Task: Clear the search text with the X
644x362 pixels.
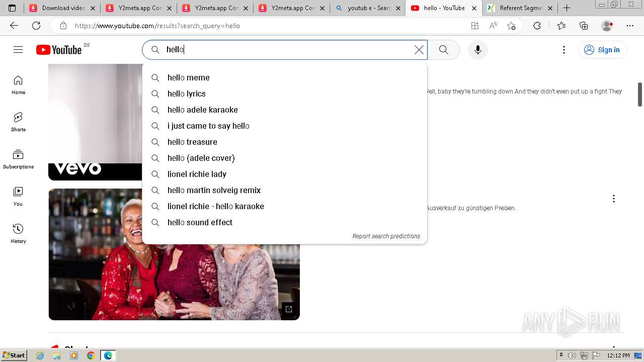Action: pos(419,49)
